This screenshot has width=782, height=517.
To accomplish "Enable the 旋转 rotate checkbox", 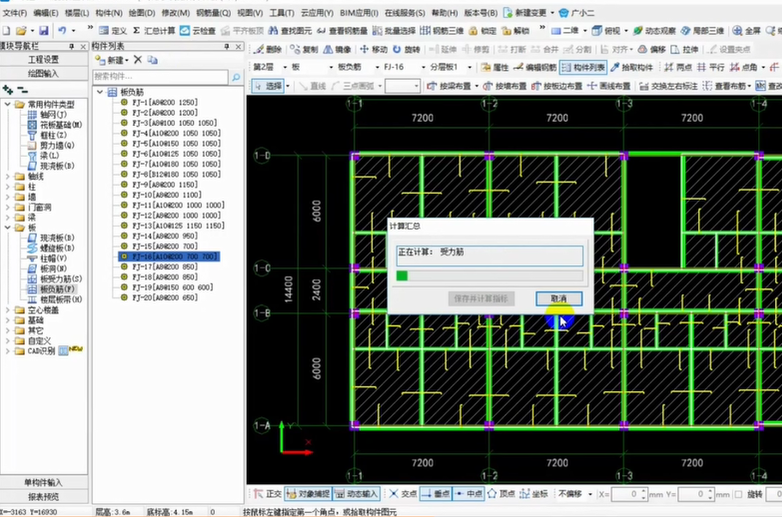I will [x=740, y=494].
